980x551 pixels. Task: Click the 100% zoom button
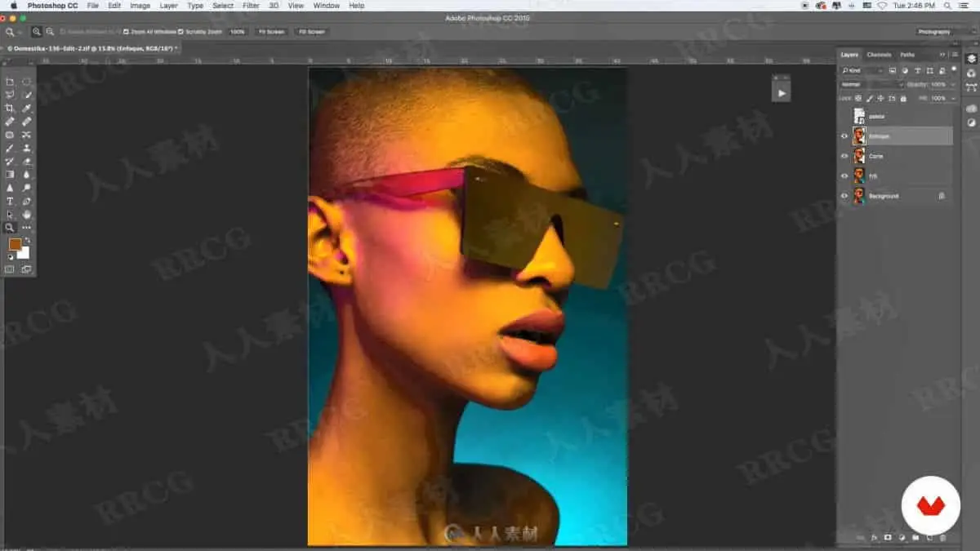click(238, 31)
